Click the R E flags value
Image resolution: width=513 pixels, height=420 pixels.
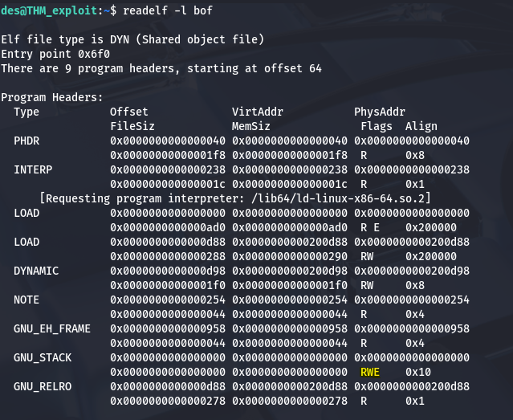(370, 227)
